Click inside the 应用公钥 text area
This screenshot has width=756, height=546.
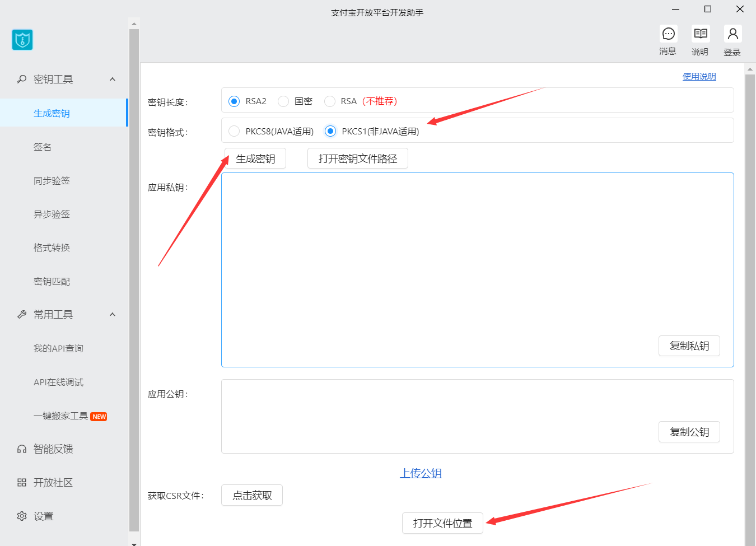478,417
